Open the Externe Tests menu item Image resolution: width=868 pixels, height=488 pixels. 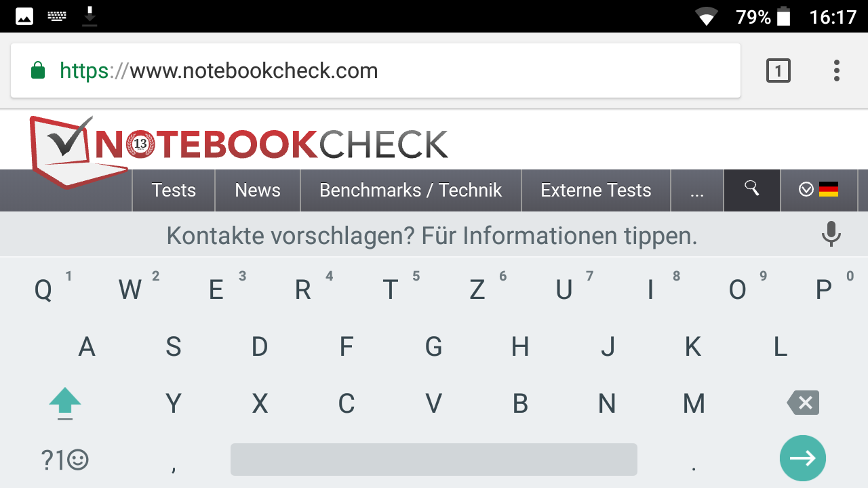pos(596,190)
